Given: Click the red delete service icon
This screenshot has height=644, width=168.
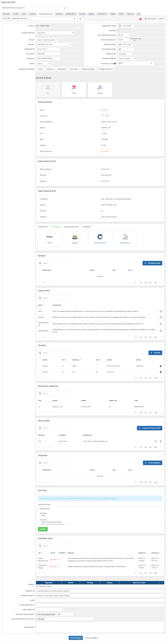Looking at the screenshot, I should tap(140, 19).
